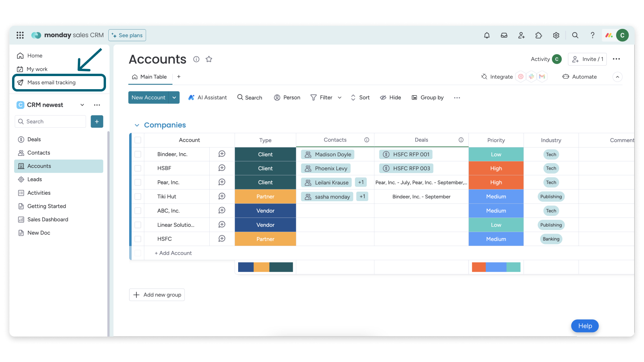Expand the CRM newest workspace selector
The width and height of the screenshot is (644, 362).
pyautogui.click(x=82, y=105)
